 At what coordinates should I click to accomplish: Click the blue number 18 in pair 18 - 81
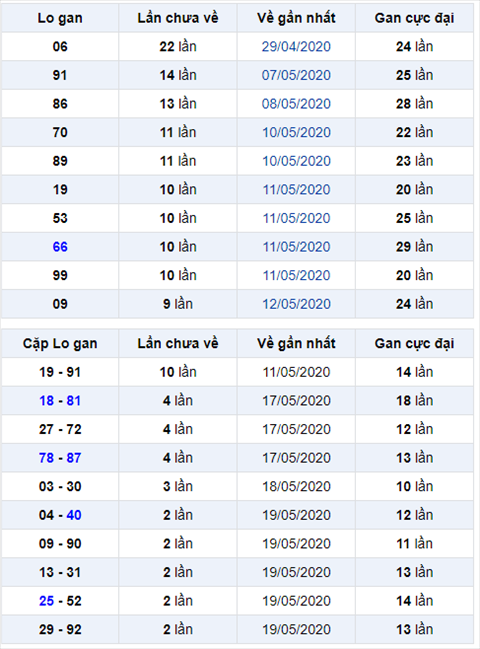(x=46, y=401)
